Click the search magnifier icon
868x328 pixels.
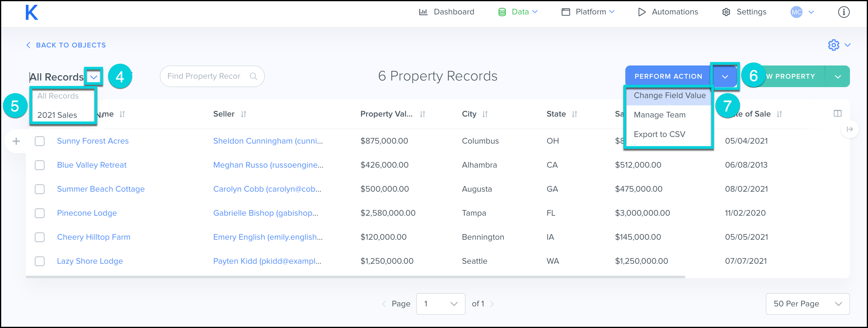(253, 76)
